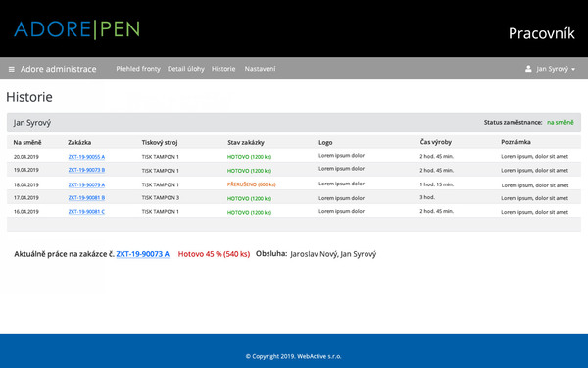Open current order link ZKT-19-90073 A
The width and height of the screenshot is (588, 368).
pyautogui.click(x=142, y=254)
